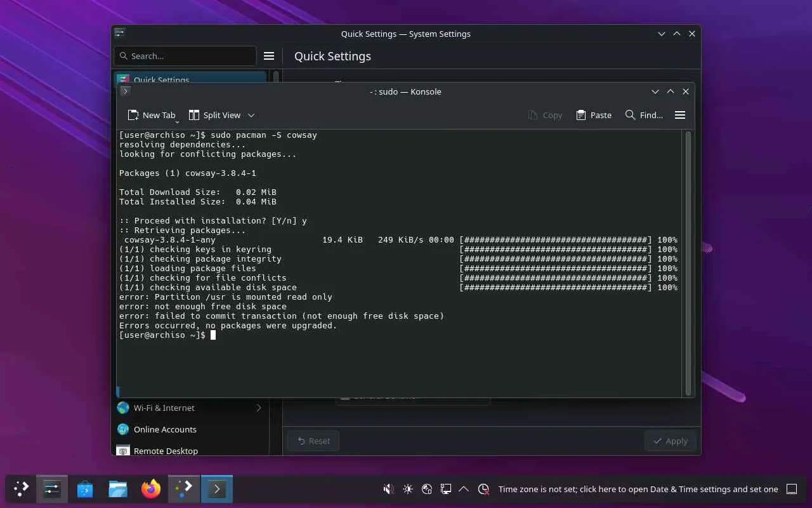The height and width of the screenshot is (508, 812).
Task: Open the Application Launcher on the taskbar
Action: 21,489
